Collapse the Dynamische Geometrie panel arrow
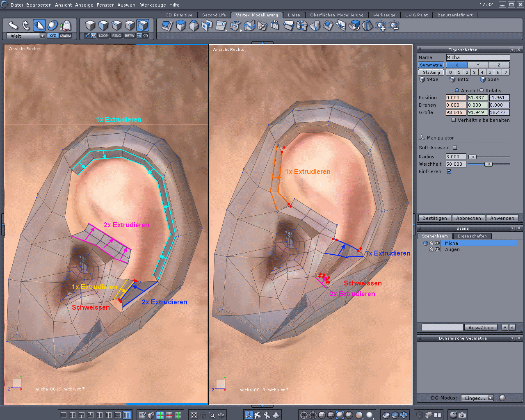This screenshot has width=525, height=420. (x=512, y=338)
